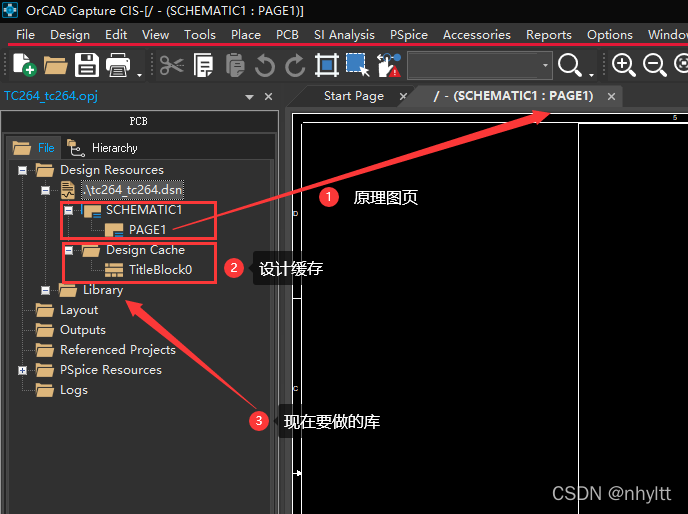Click the Redo arrow icon
Viewport: 688px width, 514px height.
click(295, 66)
